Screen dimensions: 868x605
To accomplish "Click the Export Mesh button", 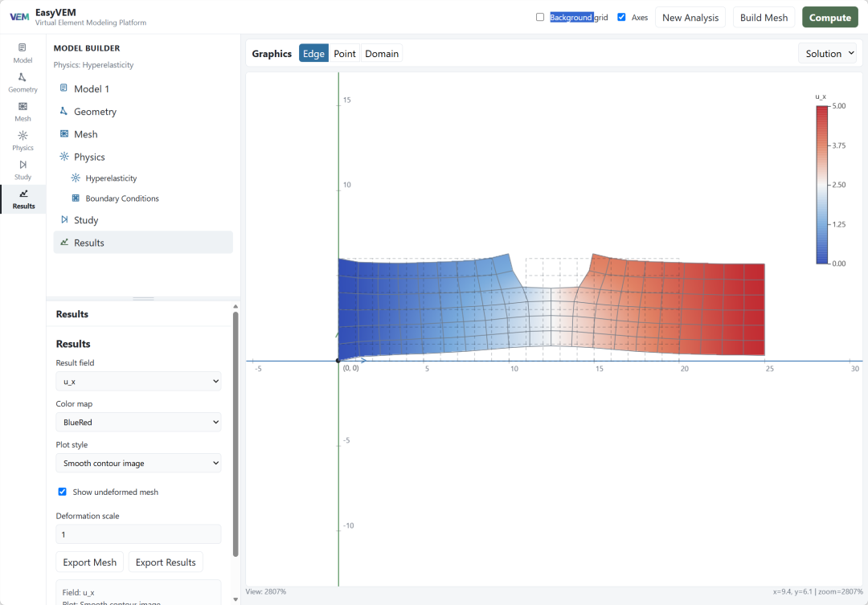I will [90, 562].
